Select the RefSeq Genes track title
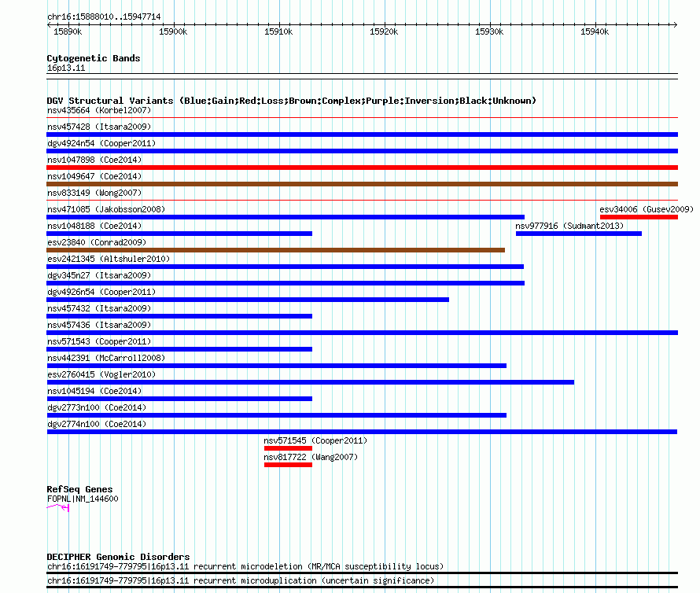Viewport: 700px width, 593px height. pyautogui.click(x=79, y=489)
